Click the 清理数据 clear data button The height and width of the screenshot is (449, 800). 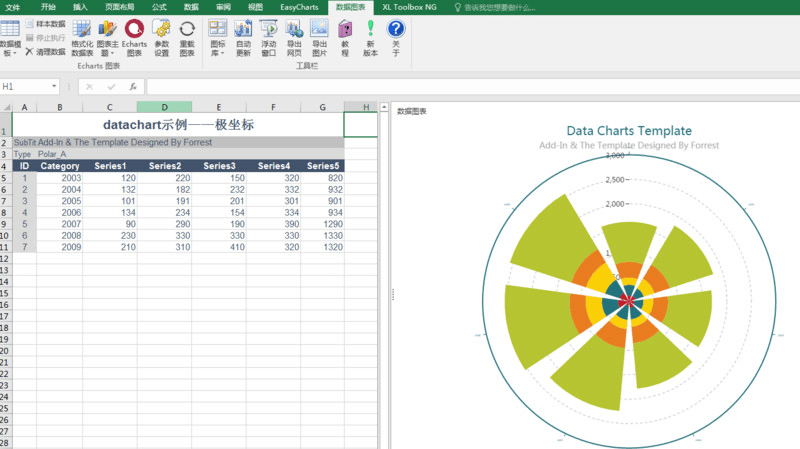click(45, 52)
